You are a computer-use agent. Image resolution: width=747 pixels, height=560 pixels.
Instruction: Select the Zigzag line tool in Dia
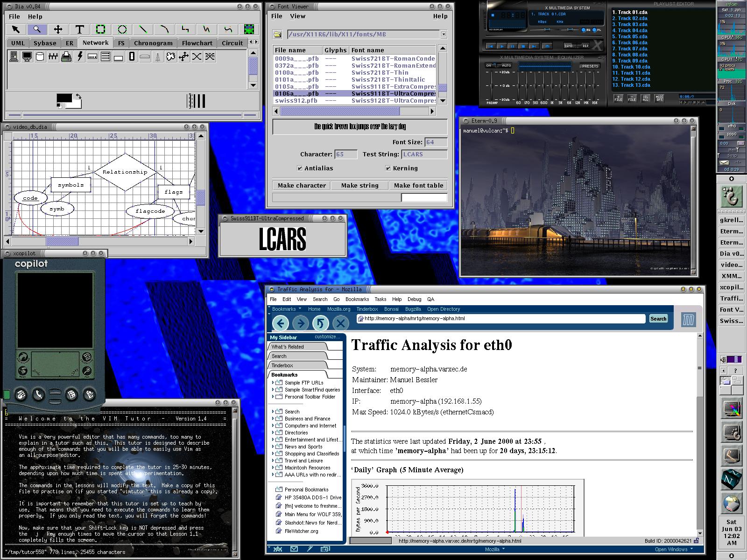185,29
